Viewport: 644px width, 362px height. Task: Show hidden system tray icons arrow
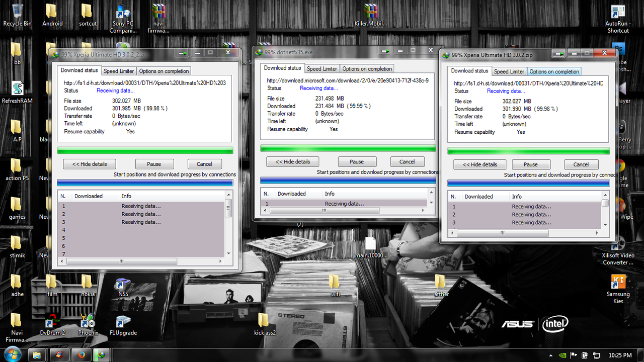click(550, 355)
